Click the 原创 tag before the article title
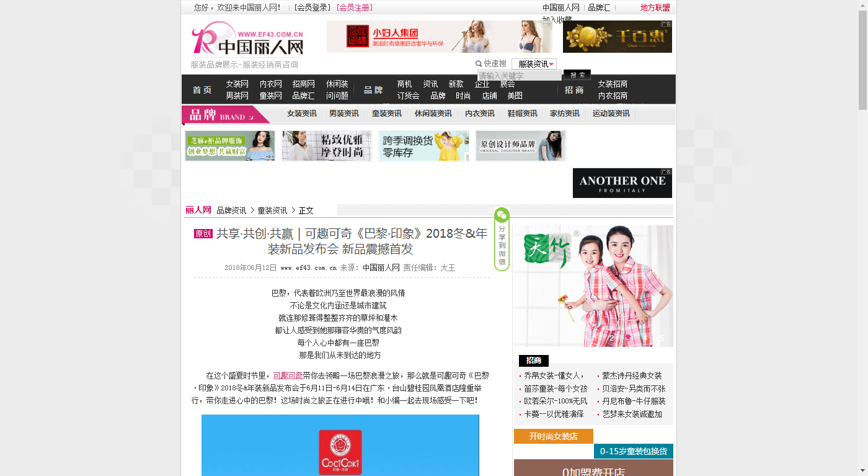This screenshot has width=868, height=476. pos(203,234)
